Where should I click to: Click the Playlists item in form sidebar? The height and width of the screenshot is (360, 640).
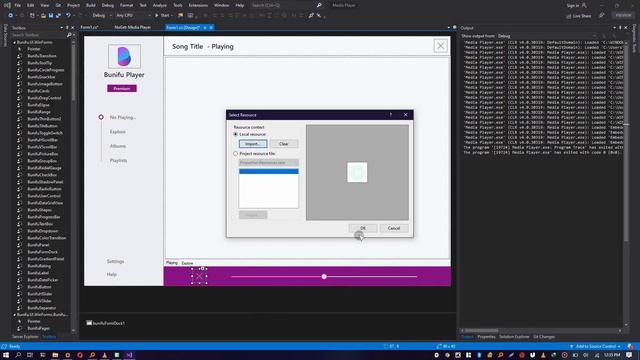[x=118, y=160]
